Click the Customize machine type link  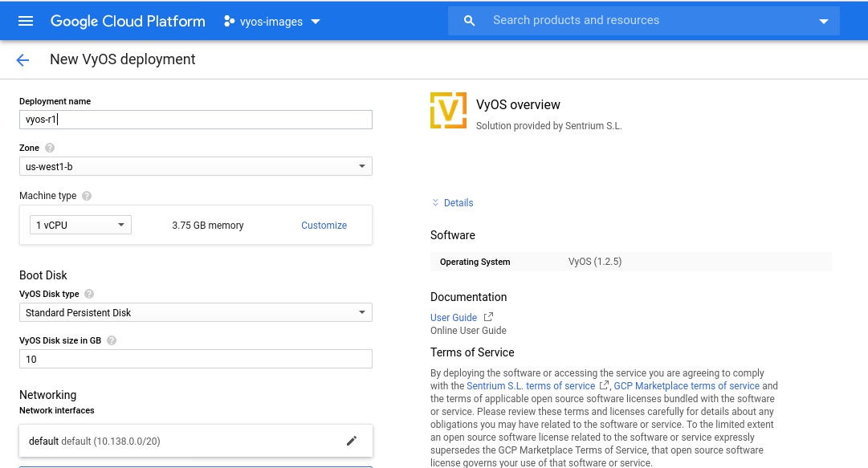pyautogui.click(x=324, y=226)
